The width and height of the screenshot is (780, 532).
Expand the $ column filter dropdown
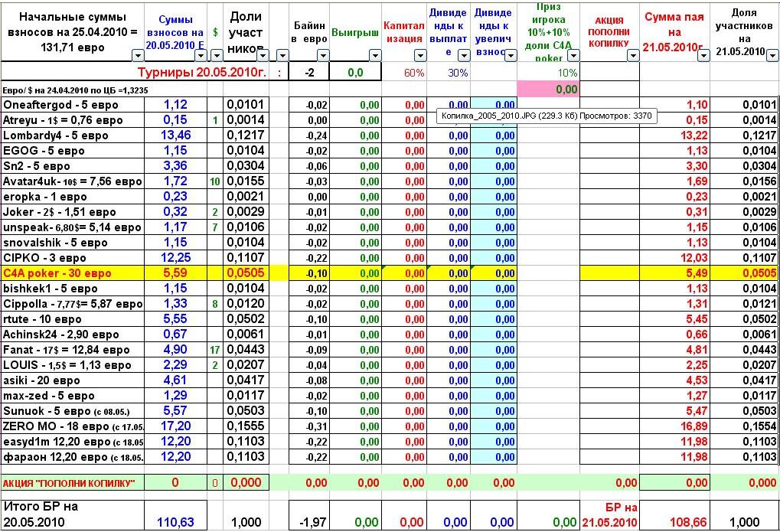point(217,55)
